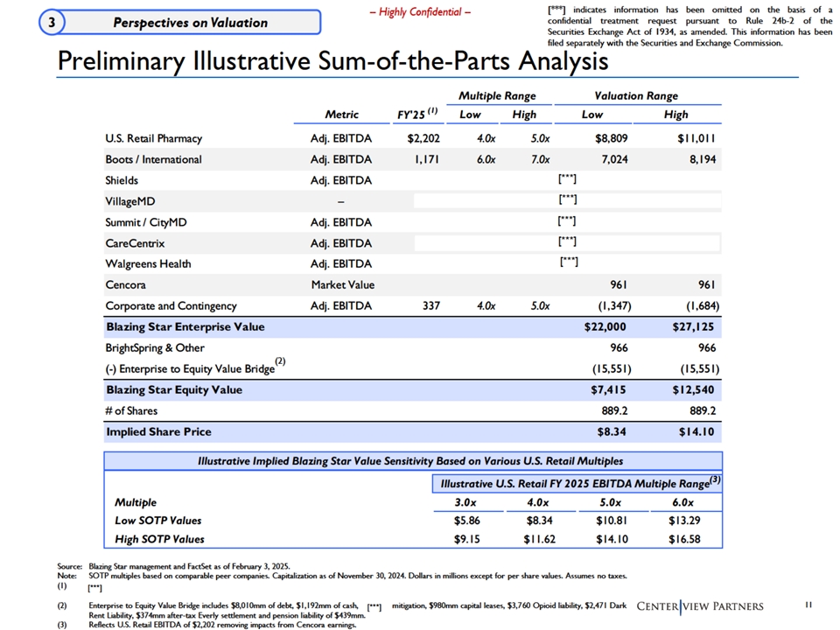Click the confidential treatment notice paragraph

click(690, 26)
